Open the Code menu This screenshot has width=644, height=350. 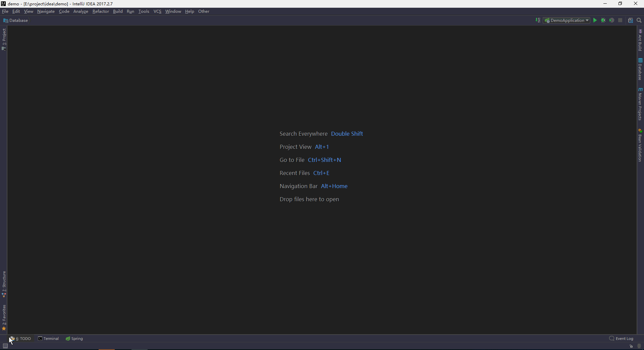point(64,11)
